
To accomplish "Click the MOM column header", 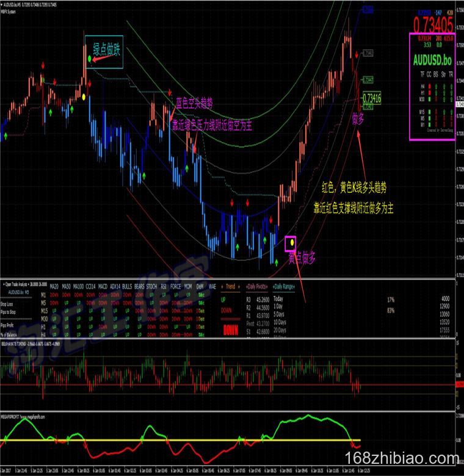I will (188, 286).
